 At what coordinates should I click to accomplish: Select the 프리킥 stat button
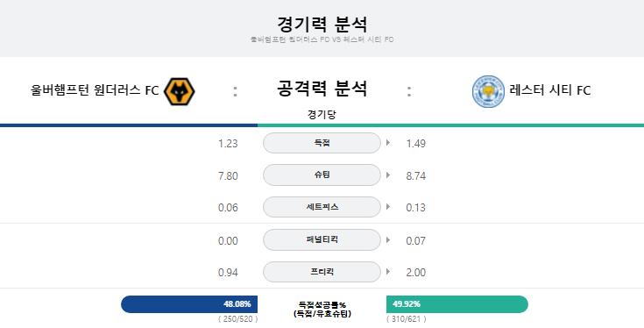pyautogui.click(x=322, y=272)
